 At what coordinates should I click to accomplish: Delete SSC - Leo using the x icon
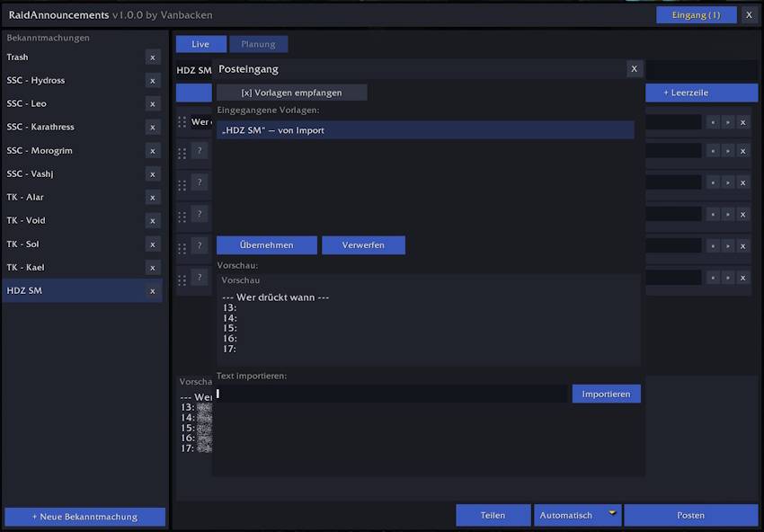pyautogui.click(x=153, y=104)
